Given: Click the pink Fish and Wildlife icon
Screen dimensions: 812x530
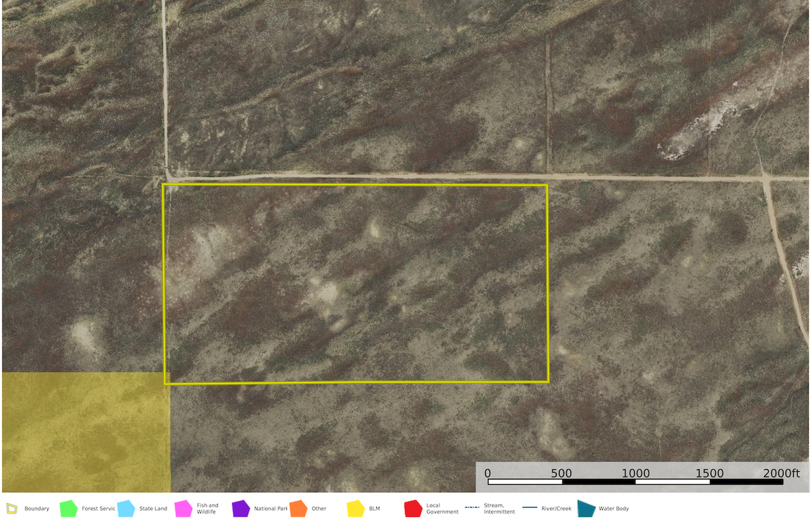Looking at the screenshot, I should pos(183,509).
